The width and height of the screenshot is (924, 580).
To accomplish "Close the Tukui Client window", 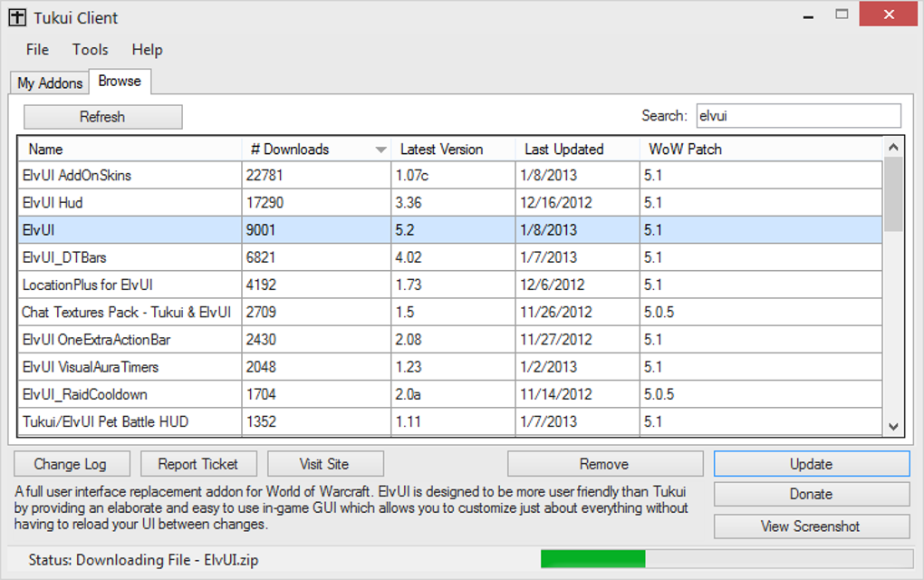I will [x=890, y=14].
